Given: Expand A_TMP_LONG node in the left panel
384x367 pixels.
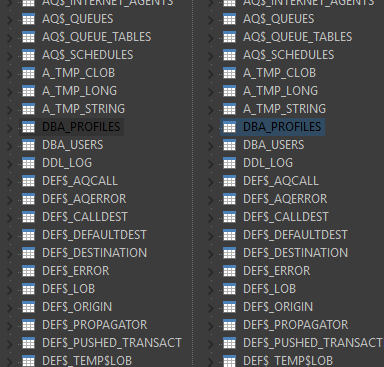Looking at the screenshot, I should 10,92.
